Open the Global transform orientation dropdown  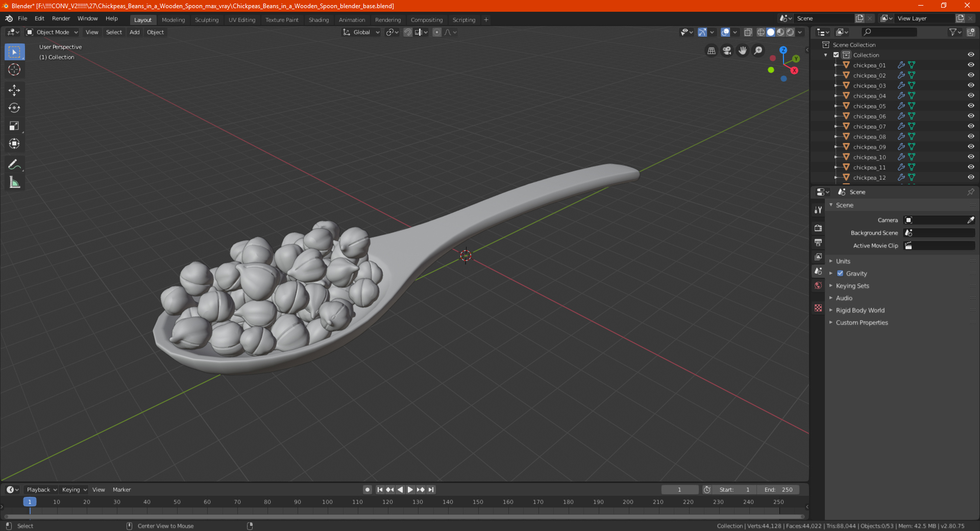[x=361, y=32]
